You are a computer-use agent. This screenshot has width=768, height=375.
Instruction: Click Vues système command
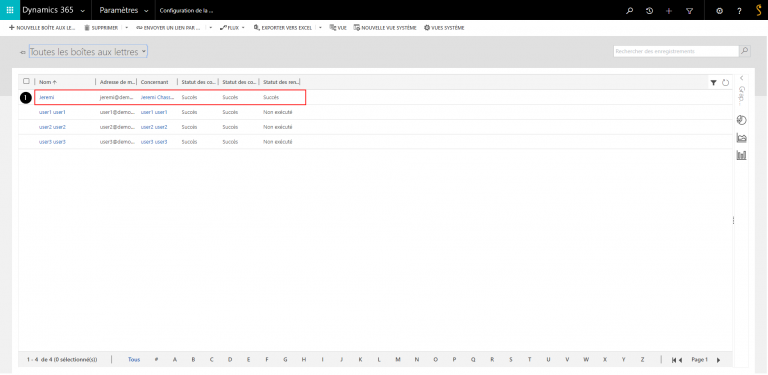(444, 28)
